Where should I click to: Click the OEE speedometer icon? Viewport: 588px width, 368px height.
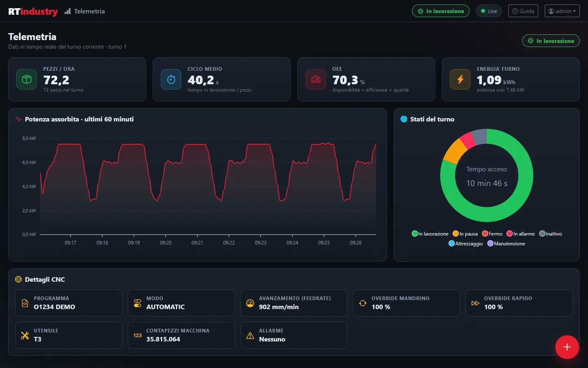click(x=316, y=79)
